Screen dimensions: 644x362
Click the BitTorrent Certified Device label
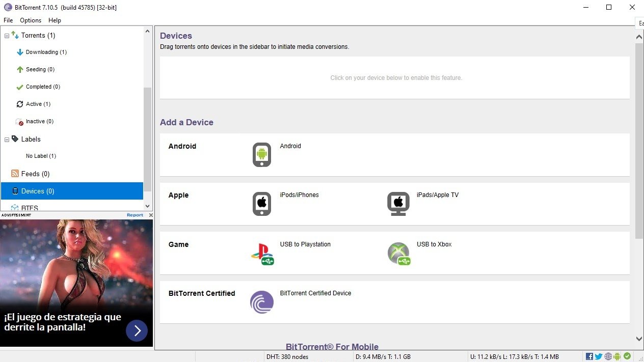pyautogui.click(x=315, y=293)
